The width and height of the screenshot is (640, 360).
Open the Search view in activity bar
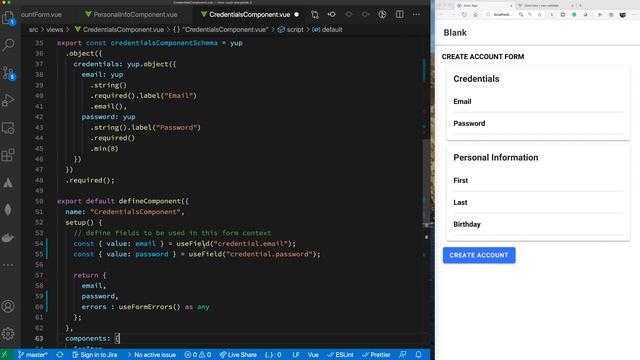[8, 44]
